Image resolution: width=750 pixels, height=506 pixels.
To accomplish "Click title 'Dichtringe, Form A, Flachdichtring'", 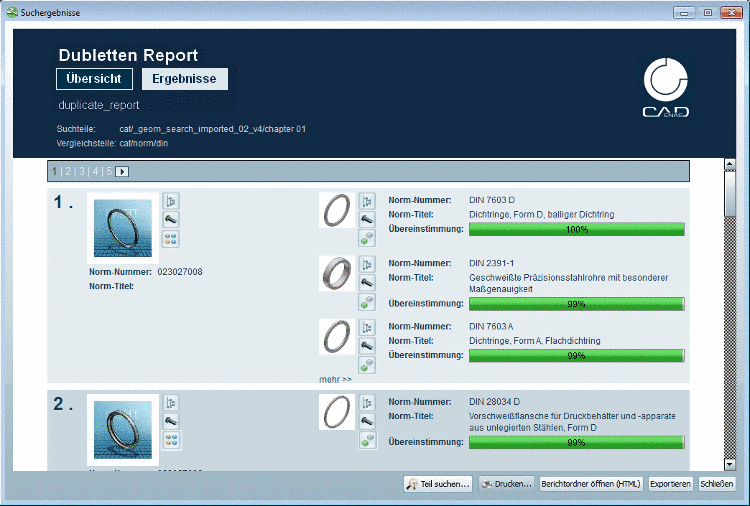I will point(535,341).
